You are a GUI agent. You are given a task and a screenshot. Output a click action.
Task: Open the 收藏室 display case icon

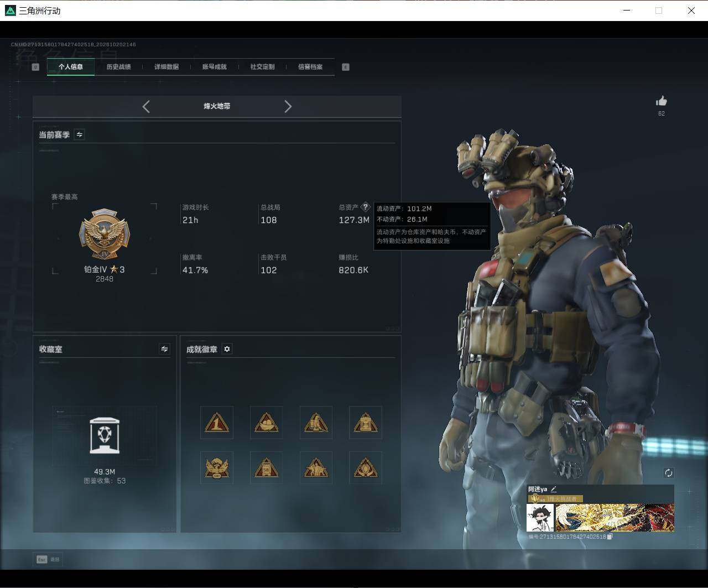click(105, 436)
